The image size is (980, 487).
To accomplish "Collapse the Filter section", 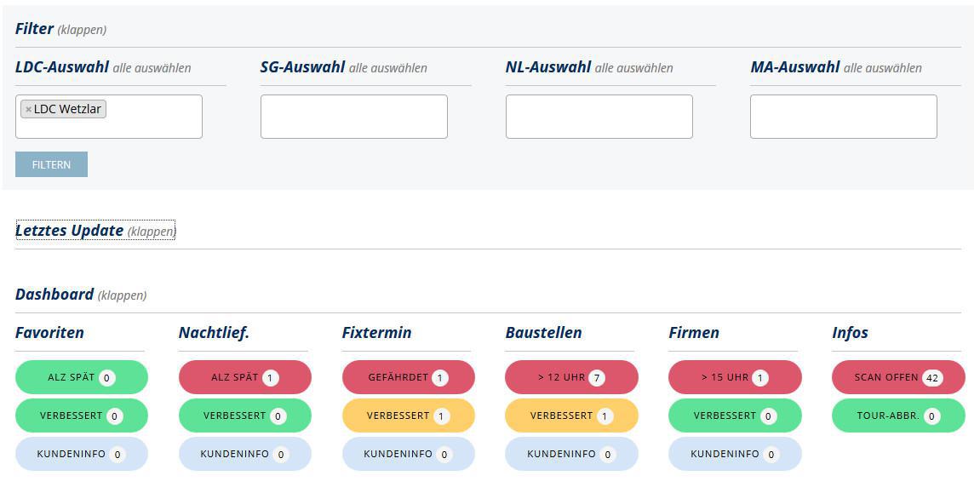I will pos(82,30).
